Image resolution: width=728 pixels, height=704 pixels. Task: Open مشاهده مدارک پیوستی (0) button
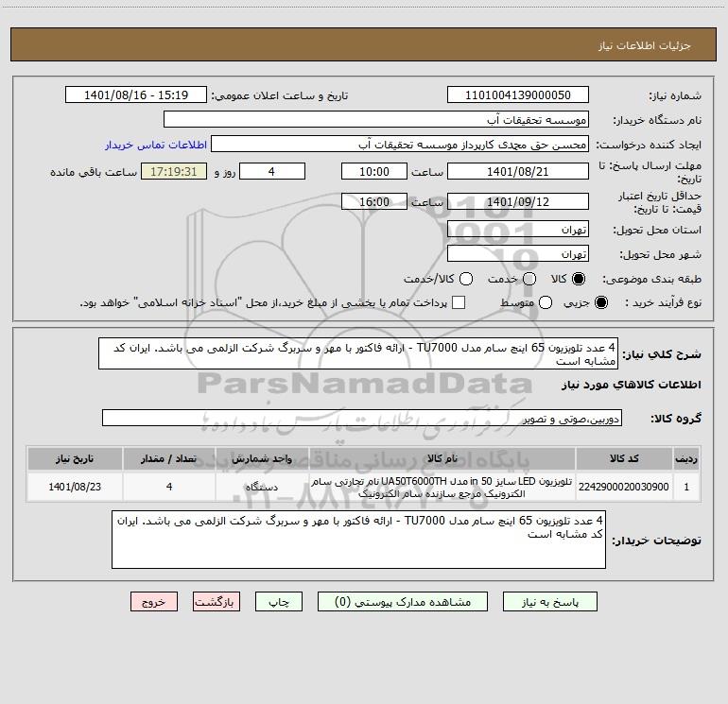coord(403,602)
